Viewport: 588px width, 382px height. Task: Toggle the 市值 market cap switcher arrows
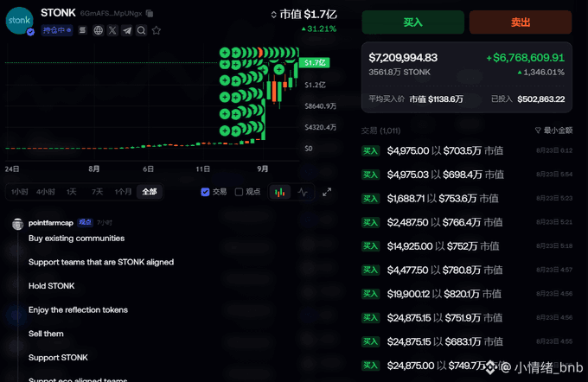pyautogui.click(x=274, y=15)
